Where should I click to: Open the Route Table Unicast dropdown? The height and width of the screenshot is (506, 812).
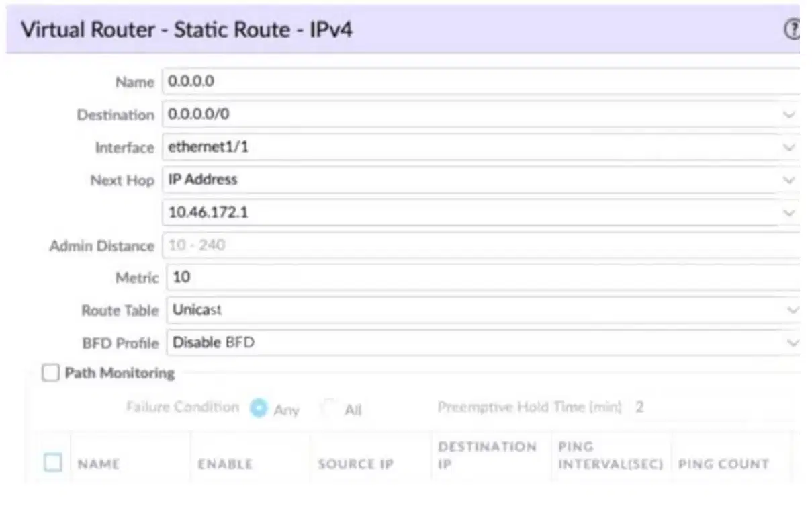click(x=481, y=310)
